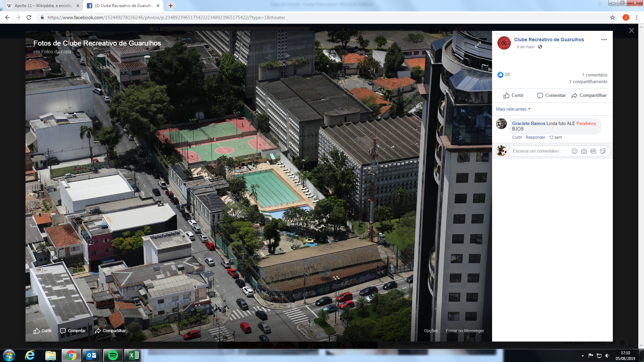Expand the Mais relevantes sorting dropdown

coord(513,109)
